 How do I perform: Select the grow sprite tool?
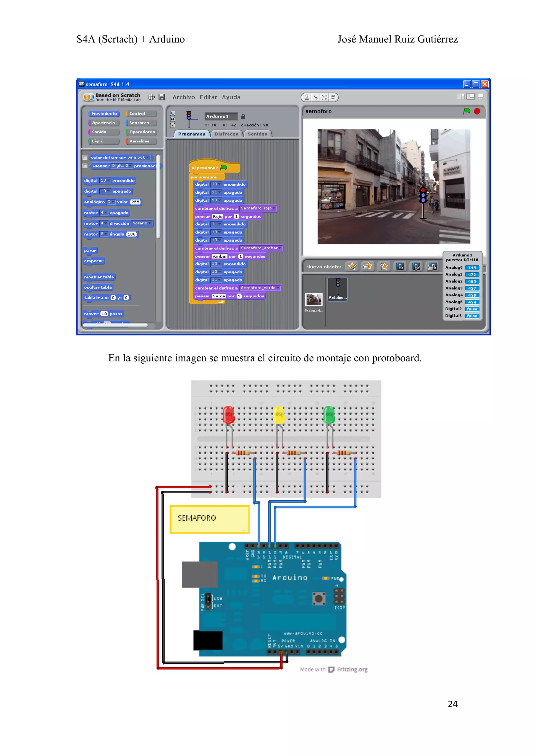click(324, 97)
